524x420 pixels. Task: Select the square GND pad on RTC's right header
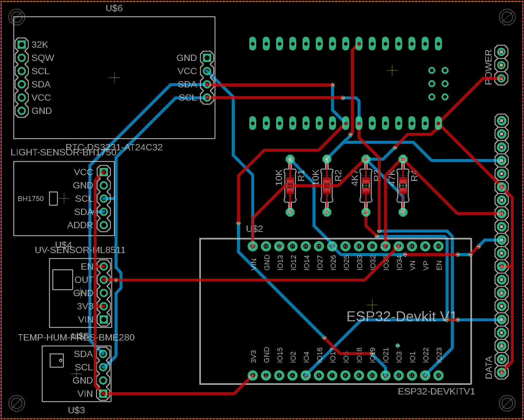207,58
